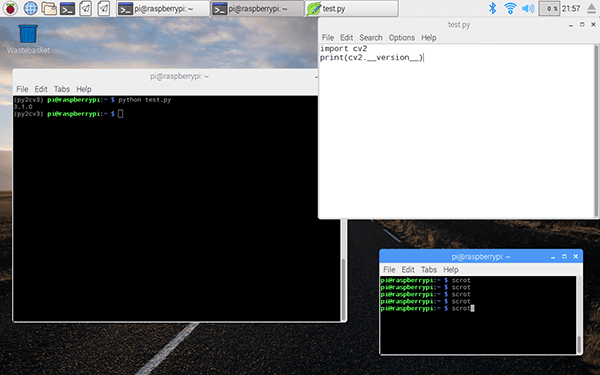The height and width of the screenshot is (375, 600).
Task: Open File menu in test.py editor
Action: [328, 38]
